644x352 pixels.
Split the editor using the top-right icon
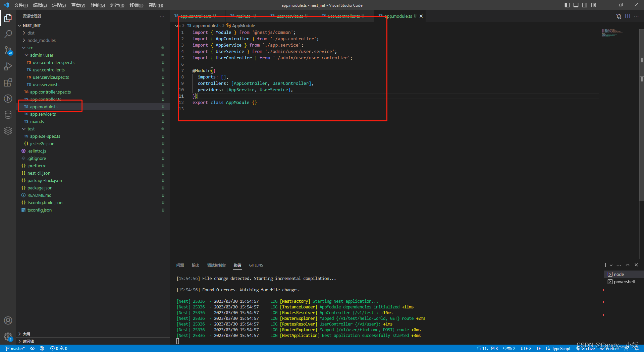point(628,16)
